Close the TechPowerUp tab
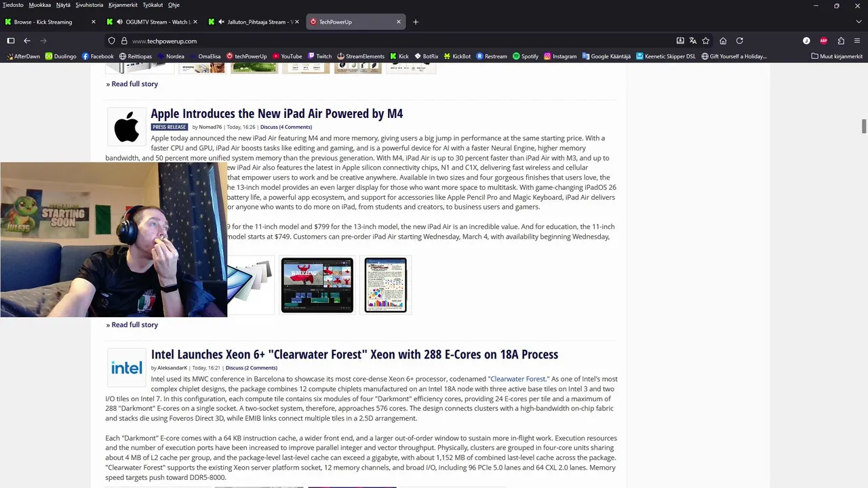868x488 pixels. pos(399,22)
